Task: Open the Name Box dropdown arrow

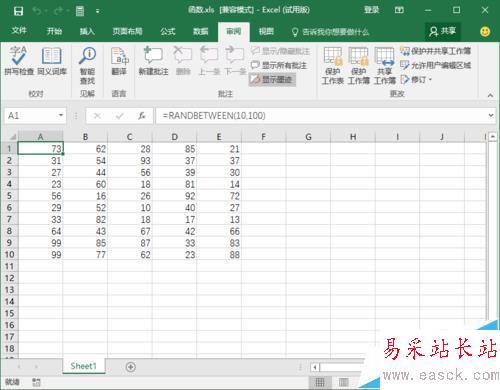Action: 61,115
